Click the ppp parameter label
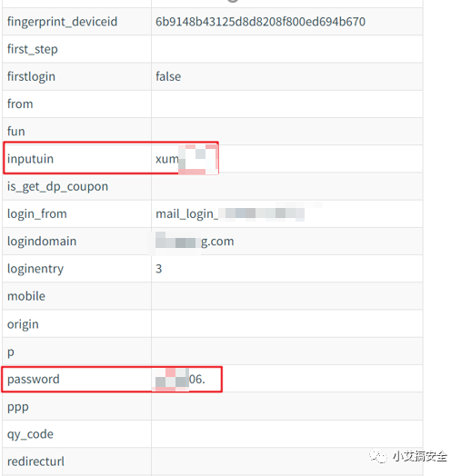Viewport: 461px width, 476px height. tap(18, 407)
